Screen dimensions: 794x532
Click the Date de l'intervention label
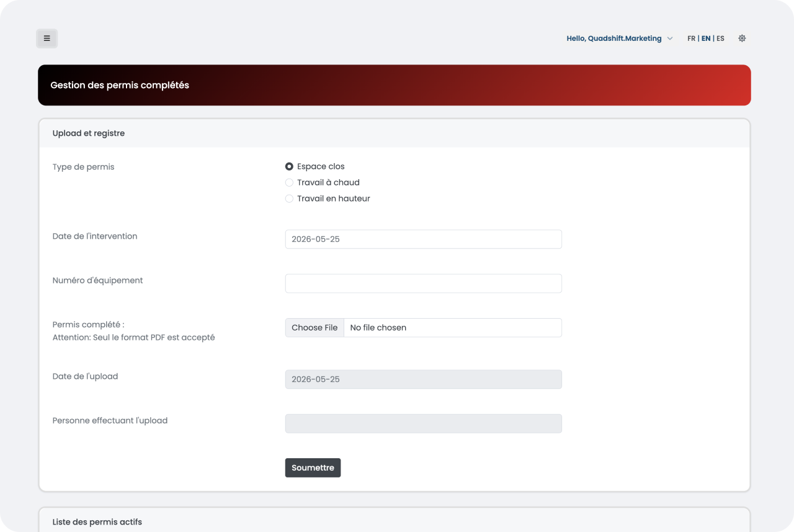(x=95, y=236)
